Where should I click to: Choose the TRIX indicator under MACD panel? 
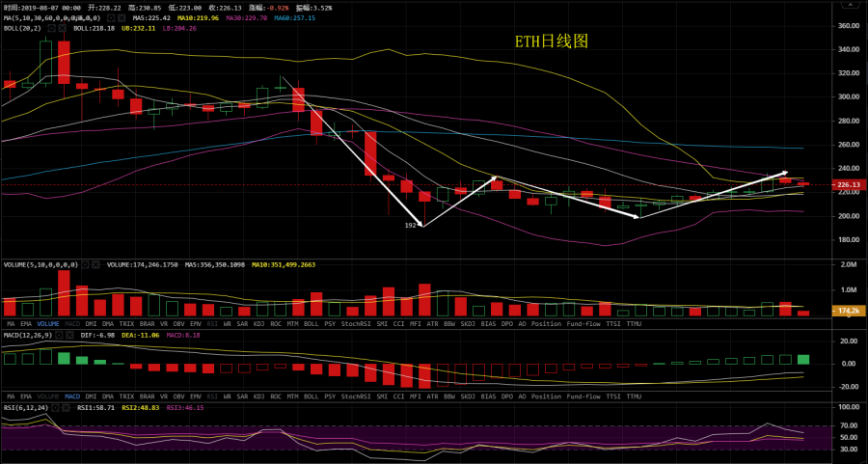[126, 396]
